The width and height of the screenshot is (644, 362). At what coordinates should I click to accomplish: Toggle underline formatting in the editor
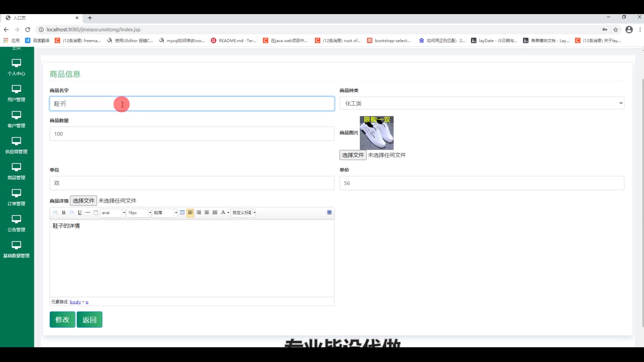(x=79, y=213)
